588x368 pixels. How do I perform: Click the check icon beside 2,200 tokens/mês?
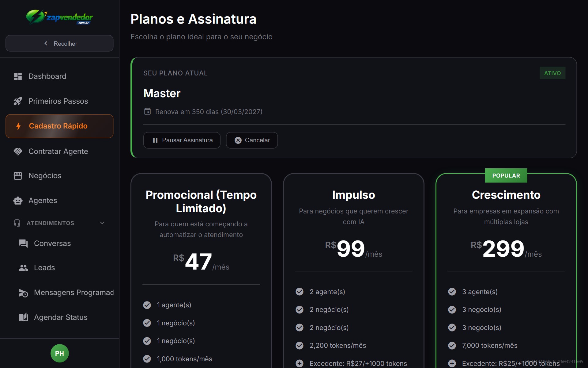coord(300,346)
